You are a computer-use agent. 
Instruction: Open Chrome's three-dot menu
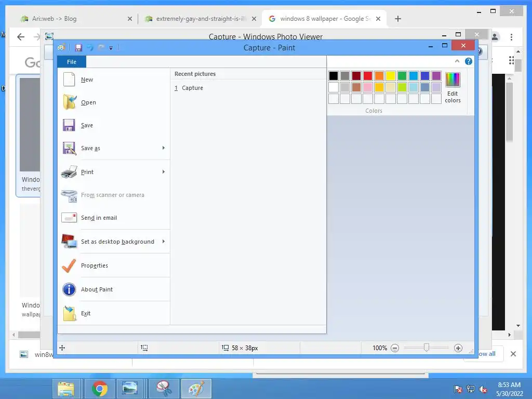click(511, 37)
